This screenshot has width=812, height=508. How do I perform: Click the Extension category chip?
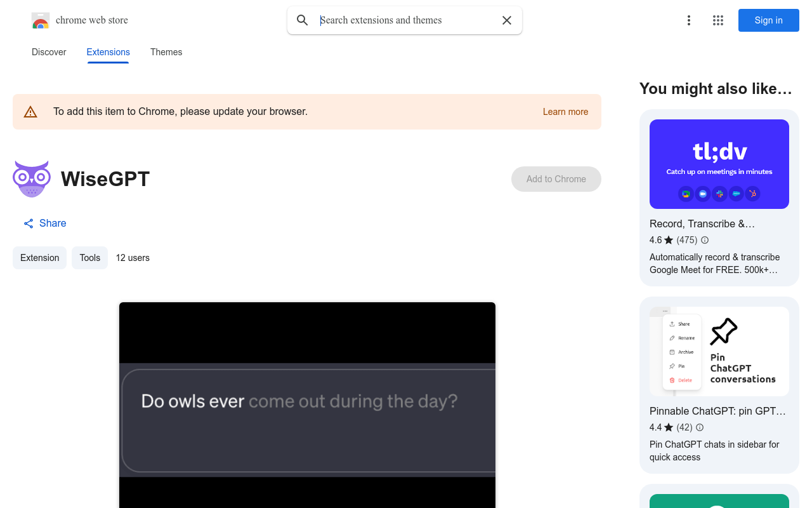tap(40, 258)
